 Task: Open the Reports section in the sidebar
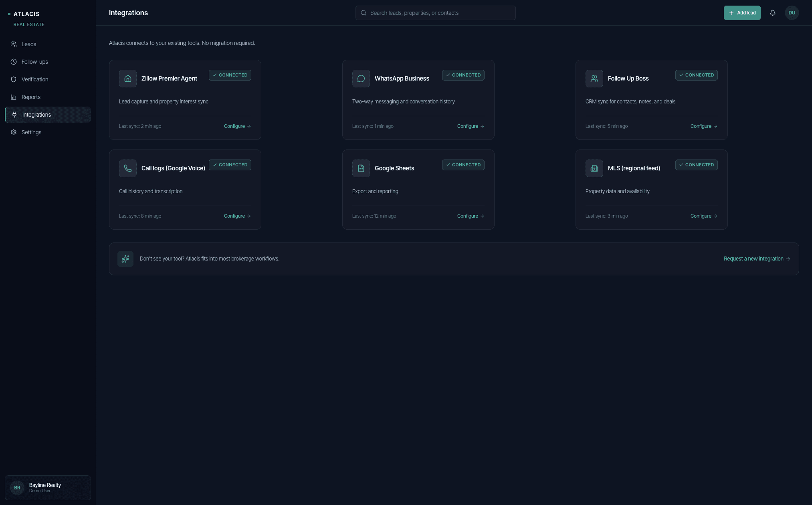[31, 97]
